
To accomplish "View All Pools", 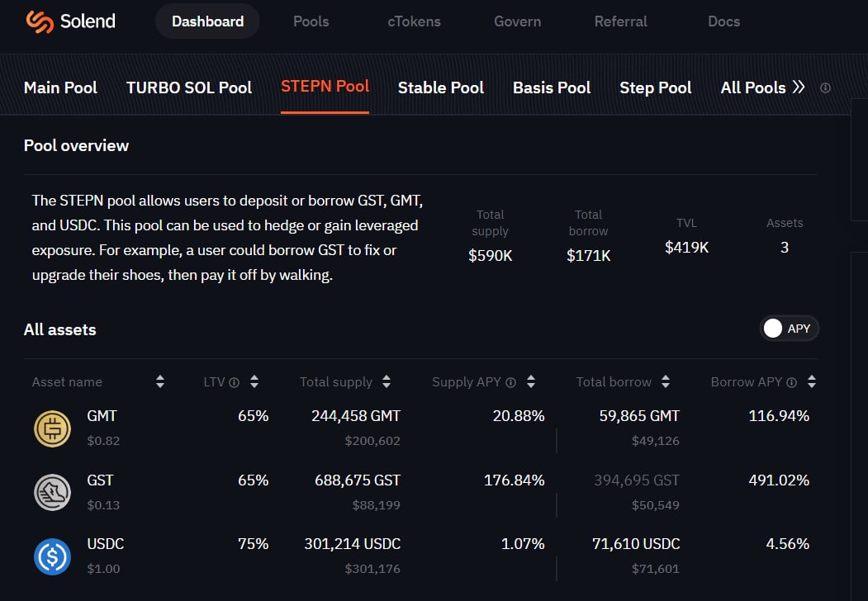I will pyautogui.click(x=753, y=88).
